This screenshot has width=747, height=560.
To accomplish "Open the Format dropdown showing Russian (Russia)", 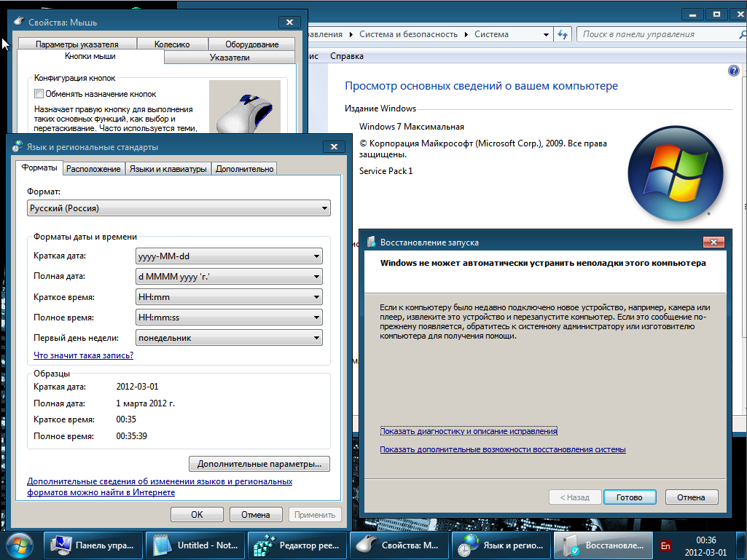I will pos(179,208).
